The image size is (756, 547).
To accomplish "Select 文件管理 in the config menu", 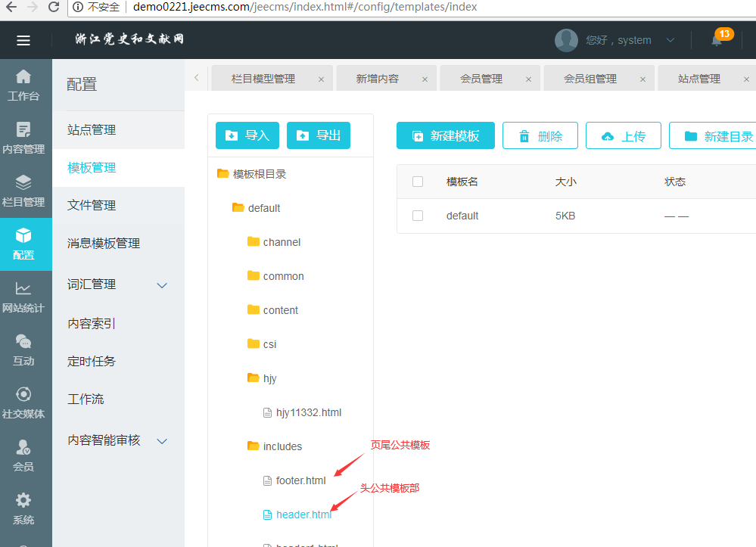I will coord(92,205).
